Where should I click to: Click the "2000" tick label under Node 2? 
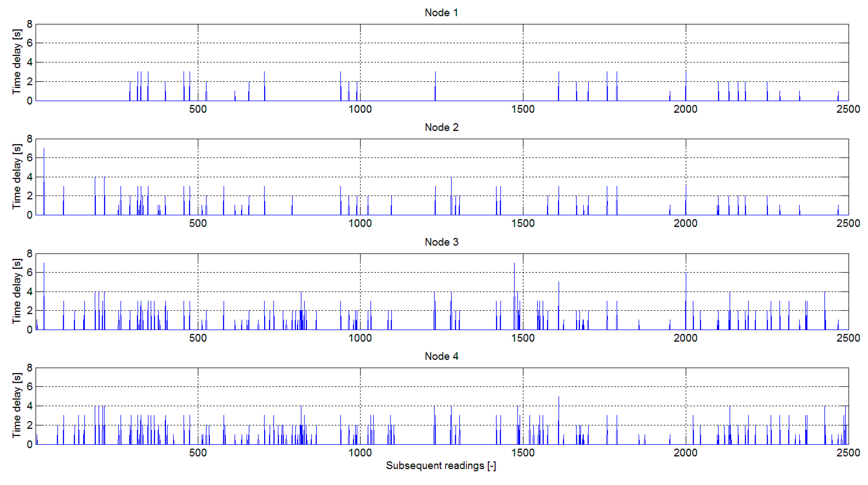click(x=685, y=223)
